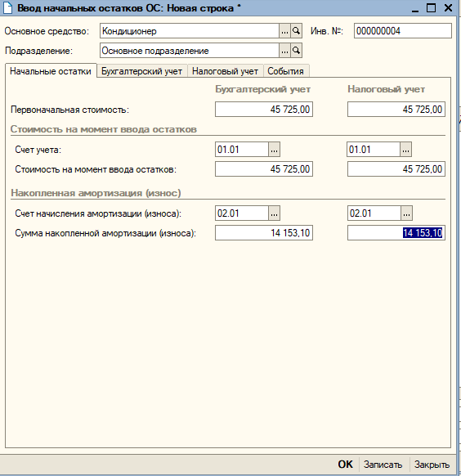Open selector for Бухгалтерский amortization account 02.01
This screenshot has width=461, height=476.
[274, 213]
